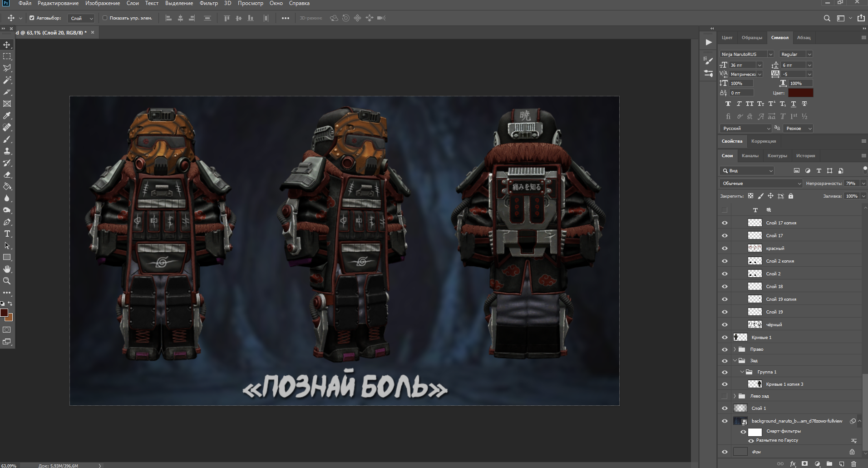The height and width of the screenshot is (468, 868).
Task: Hide the Слой 18 layer
Action: coord(725,286)
